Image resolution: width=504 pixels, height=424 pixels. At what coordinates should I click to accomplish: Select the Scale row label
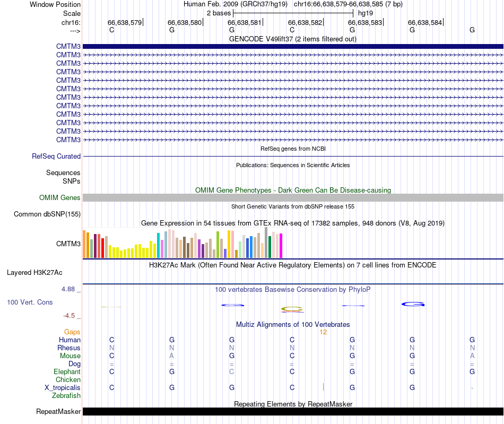pyautogui.click(x=72, y=13)
